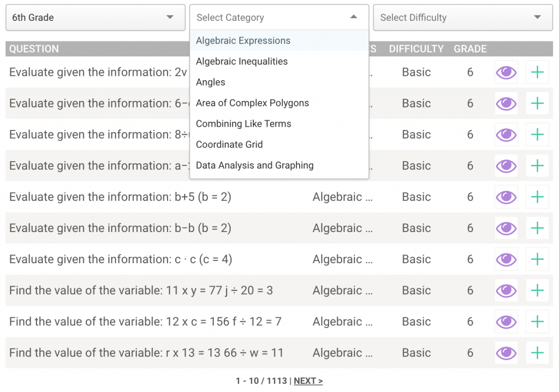Image resolution: width=559 pixels, height=392 pixels.
Task: Select the "Algebraic Expressions" category option
Action: pyautogui.click(x=243, y=40)
